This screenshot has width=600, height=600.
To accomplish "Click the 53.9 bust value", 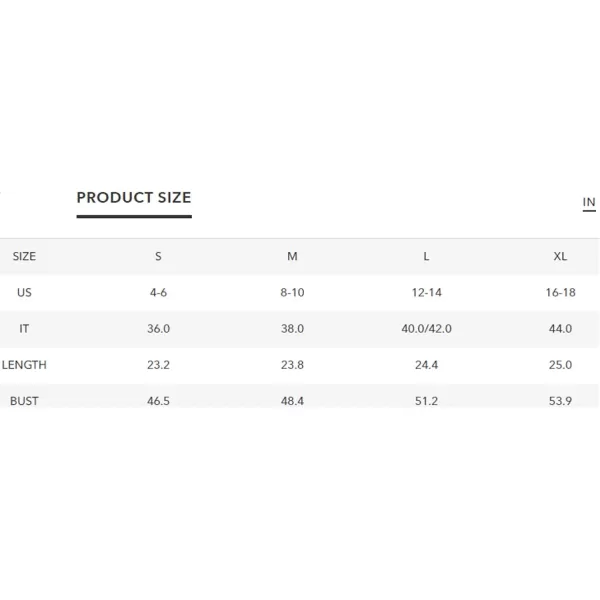I will click(x=561, y=401).
